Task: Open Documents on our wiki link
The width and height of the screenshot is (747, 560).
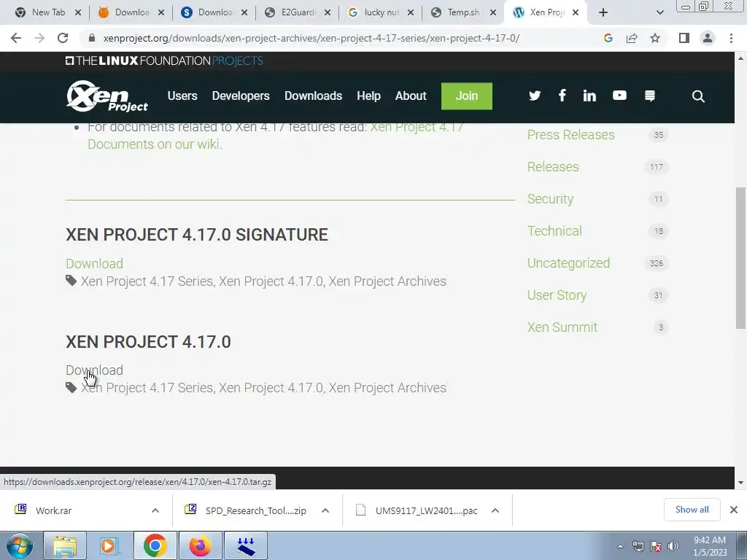Action: point(155,144)
